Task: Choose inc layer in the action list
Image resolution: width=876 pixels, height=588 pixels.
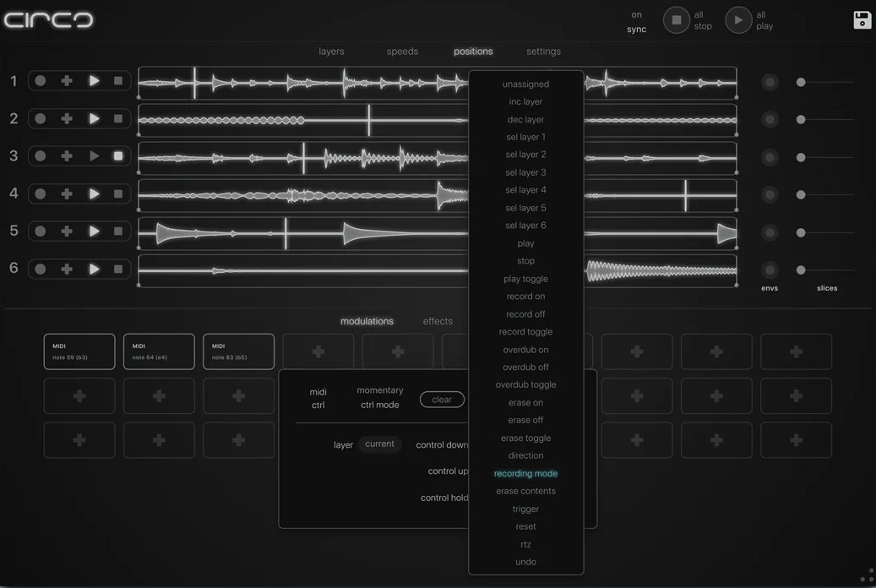Action: tap(525, 101)
